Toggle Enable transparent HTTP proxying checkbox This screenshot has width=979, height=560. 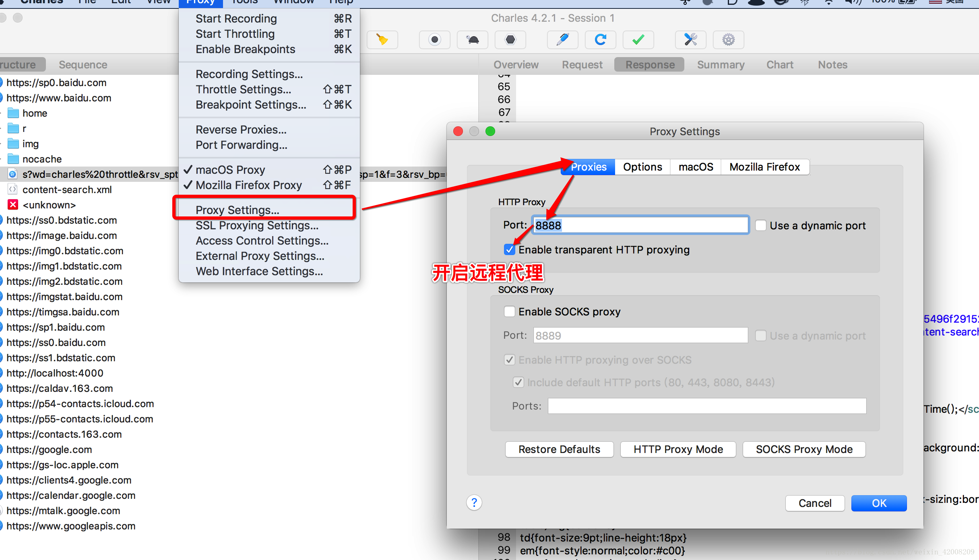point(510,250)
